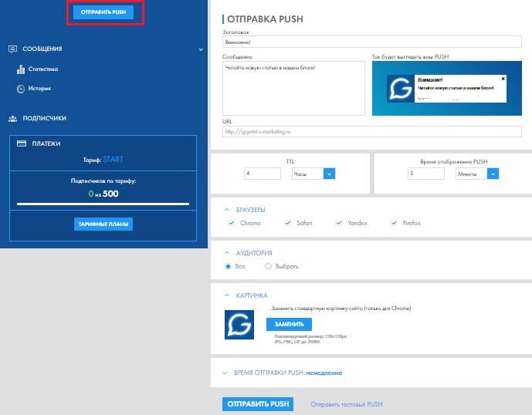Image resolution: width=532 pixels, height=415 pixels.
Task: Expand the Время отправки PUSH section
Action: [225, 373]
